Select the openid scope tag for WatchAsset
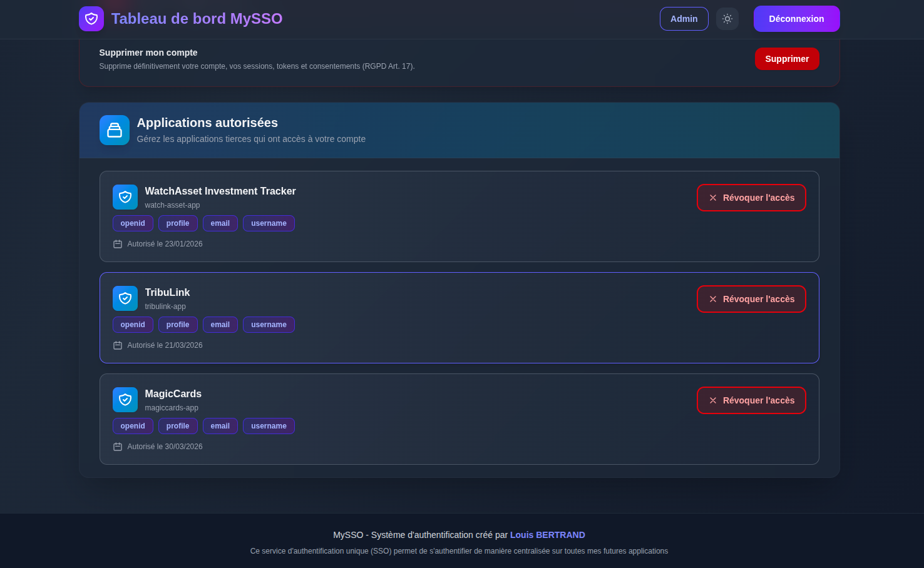This screenshot has width=924, height=568. [133, 223]
